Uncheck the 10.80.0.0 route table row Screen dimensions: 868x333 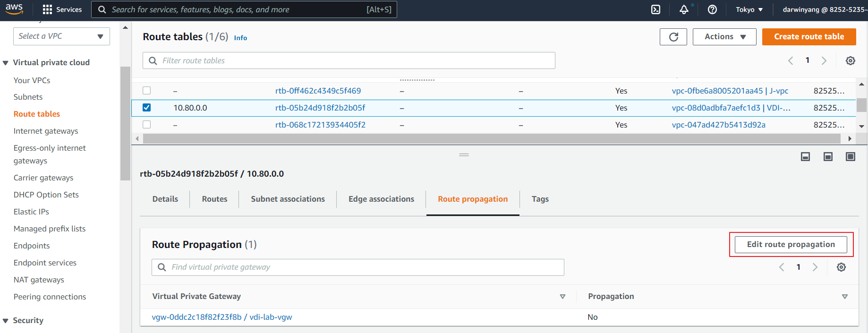coord(147,108)
